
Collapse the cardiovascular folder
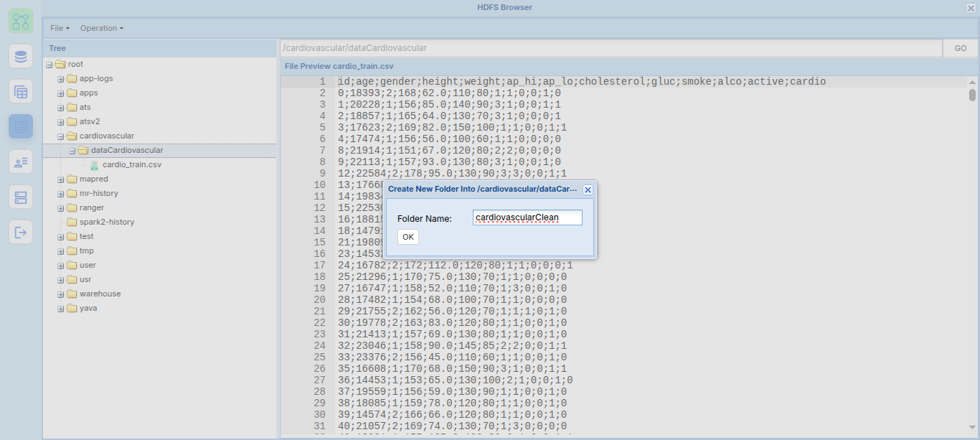pyautogui.click(x=61, y=136)
